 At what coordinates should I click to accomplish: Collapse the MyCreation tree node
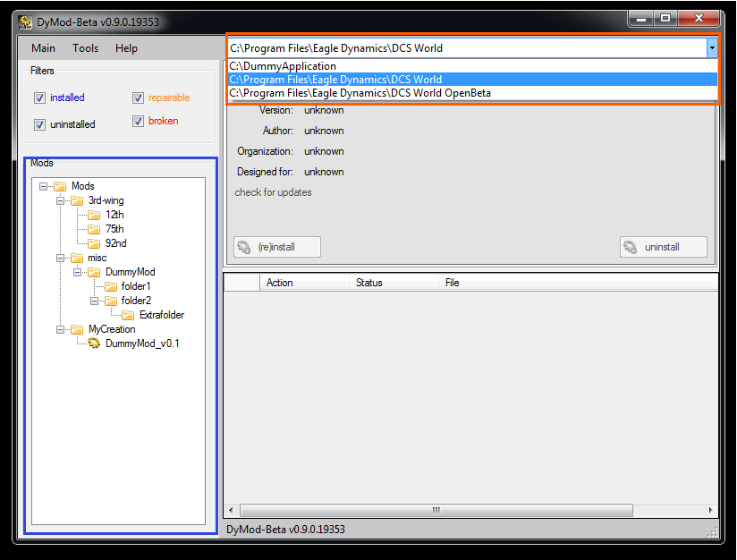coord(60,329)
